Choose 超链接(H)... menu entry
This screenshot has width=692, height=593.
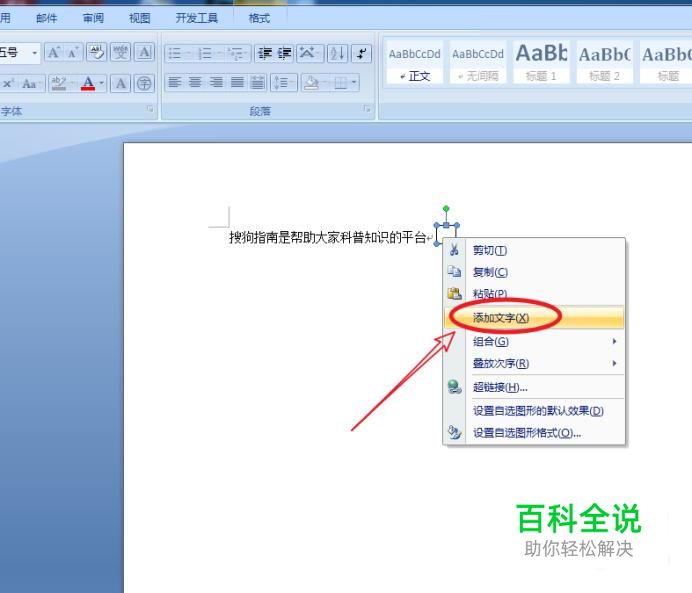[534, 387]
